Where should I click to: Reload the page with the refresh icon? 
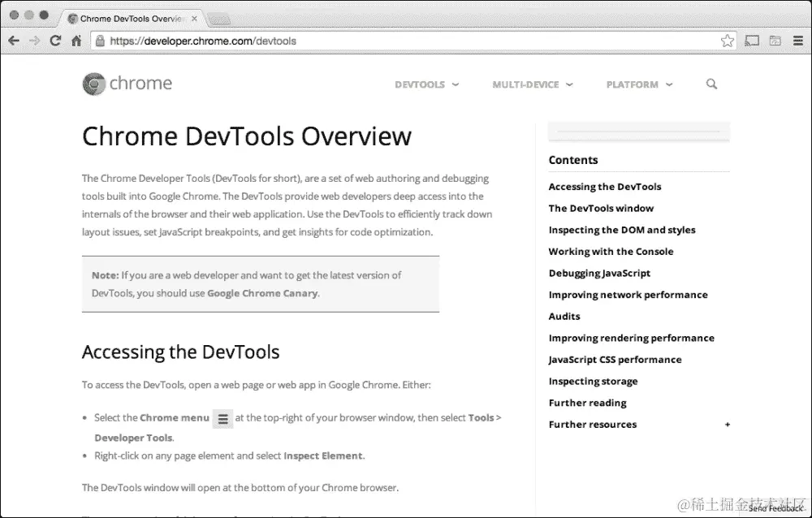point(55,41)
